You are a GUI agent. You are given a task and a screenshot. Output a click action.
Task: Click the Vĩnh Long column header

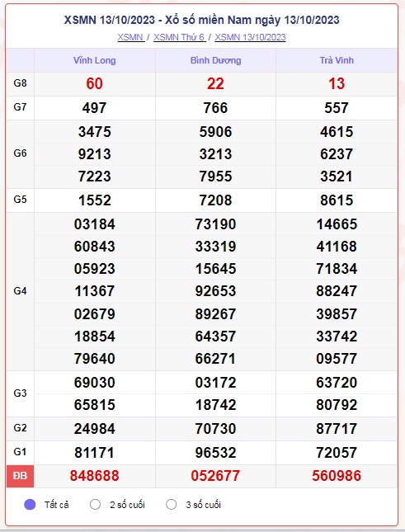[x=95, y=60]
